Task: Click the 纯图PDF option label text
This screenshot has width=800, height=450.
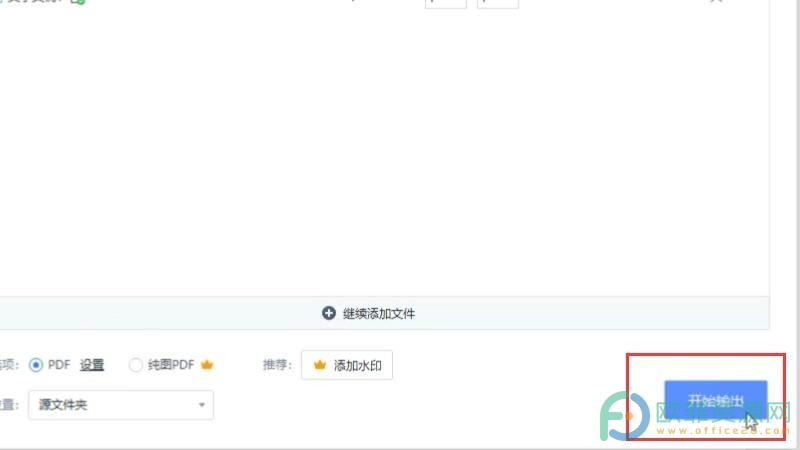Action: click(x=171, y=365)
